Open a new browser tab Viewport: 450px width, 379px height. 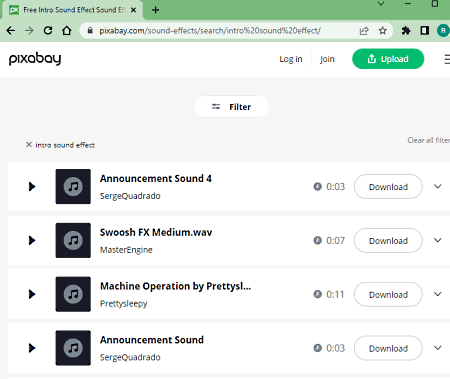click(x=155, y=10)
